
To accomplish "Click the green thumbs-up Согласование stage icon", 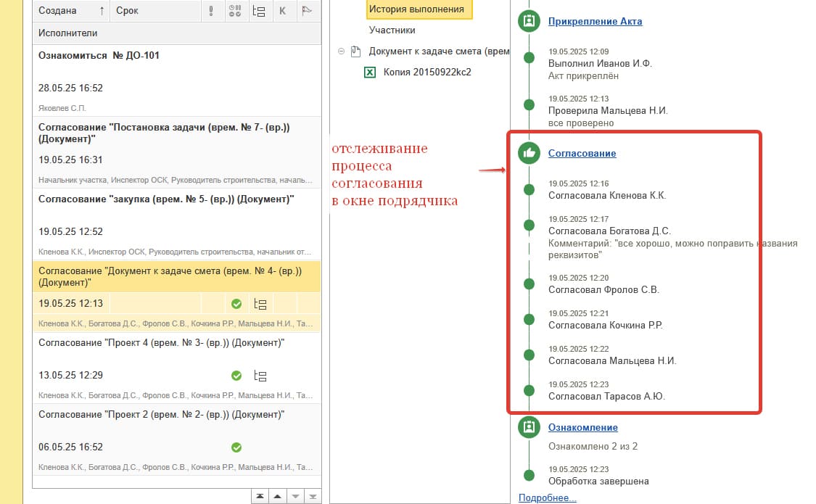I will point(529,153).
